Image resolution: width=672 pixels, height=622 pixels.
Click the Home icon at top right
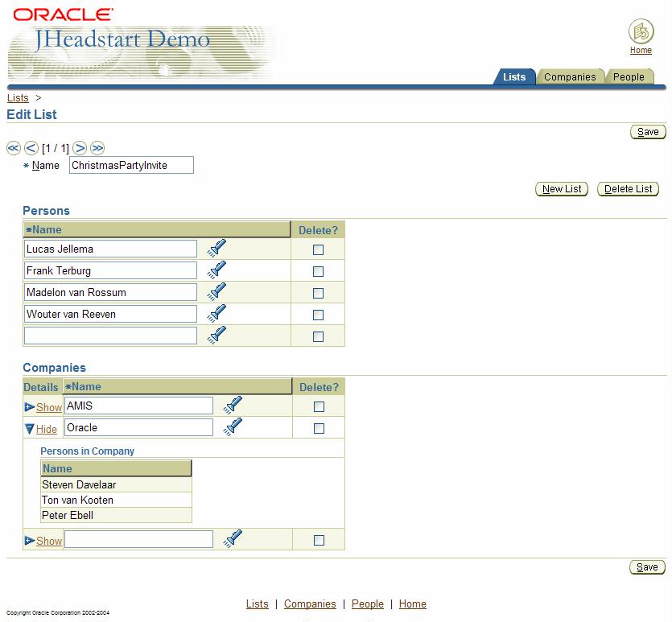point(641,32)
